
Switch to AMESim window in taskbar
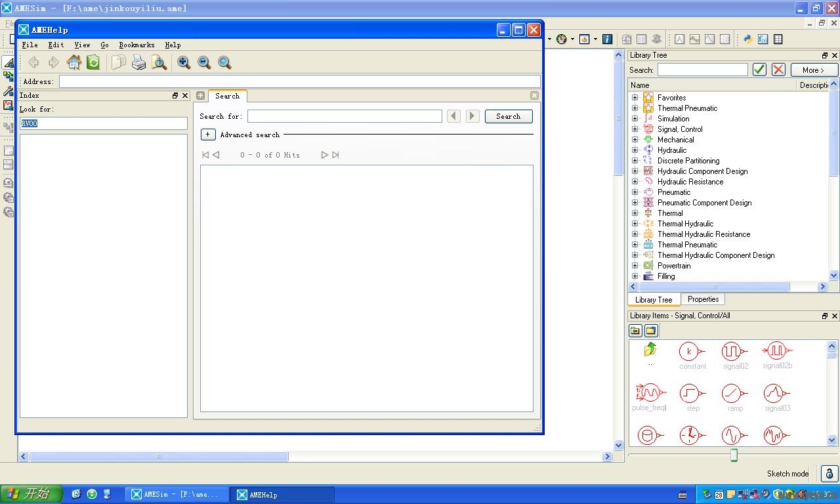(177, 494)
